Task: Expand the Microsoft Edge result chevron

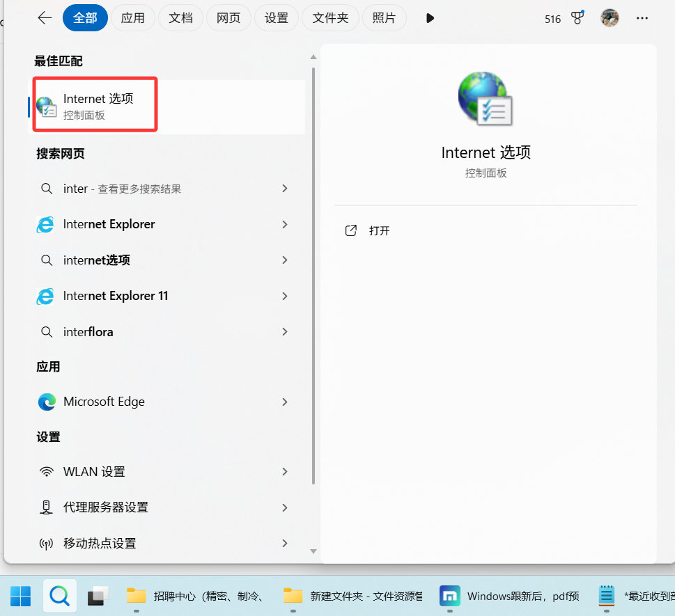Action: coord(284,402)
